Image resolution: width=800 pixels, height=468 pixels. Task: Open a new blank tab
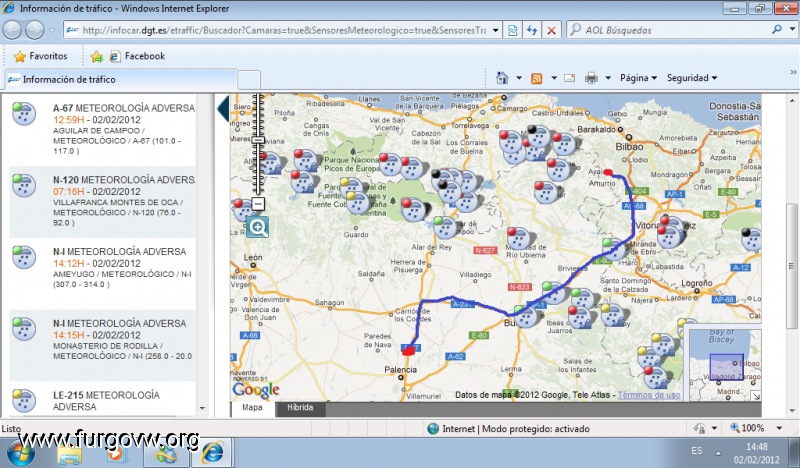click(x=249, y=81)
